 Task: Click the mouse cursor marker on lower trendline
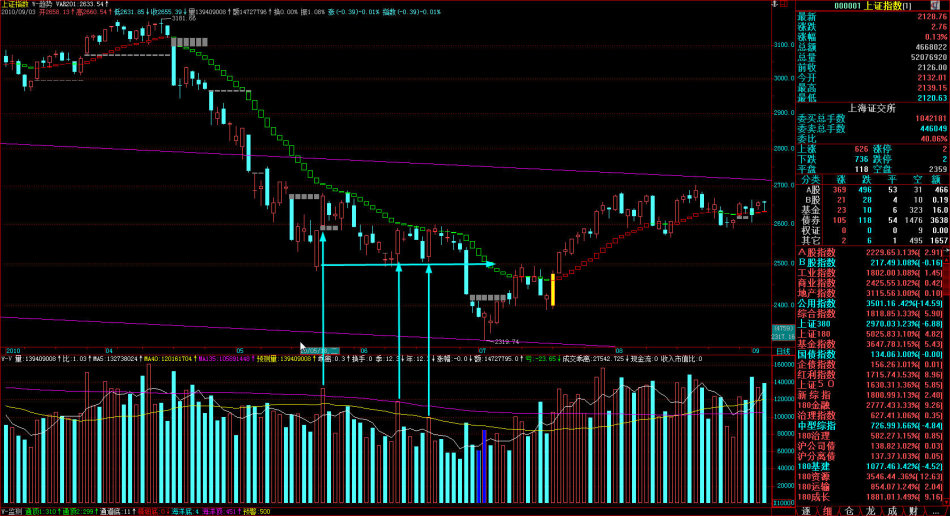click(304, 346)
